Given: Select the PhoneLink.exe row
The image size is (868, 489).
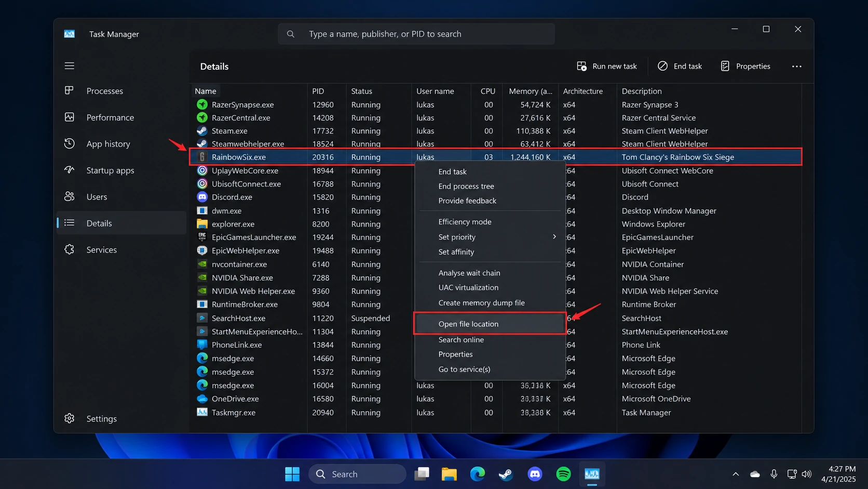Looking at the screenshot, I should pyautogui.click(x=496, y=345).
